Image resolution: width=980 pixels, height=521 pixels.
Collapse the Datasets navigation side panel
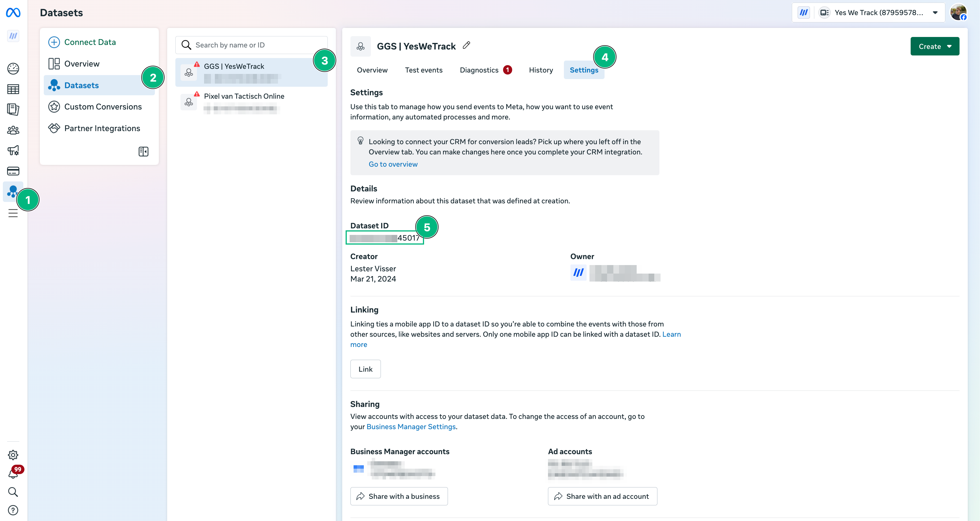coord(144,152)
